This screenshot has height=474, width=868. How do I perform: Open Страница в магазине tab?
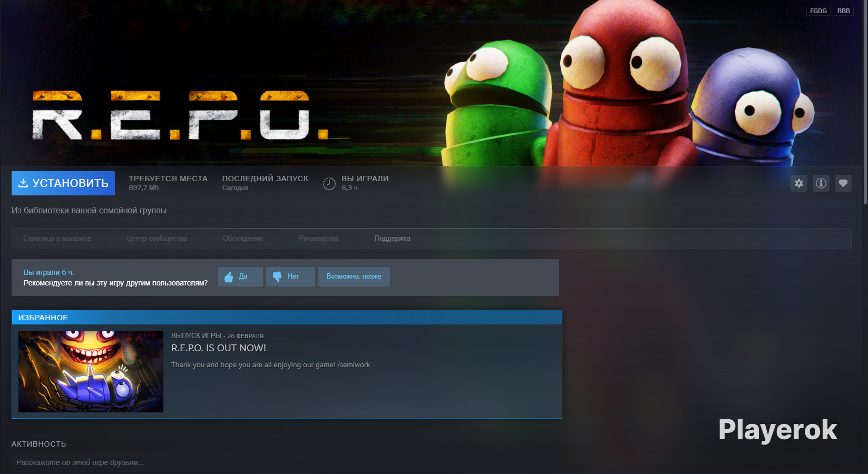tap(57, 239)
